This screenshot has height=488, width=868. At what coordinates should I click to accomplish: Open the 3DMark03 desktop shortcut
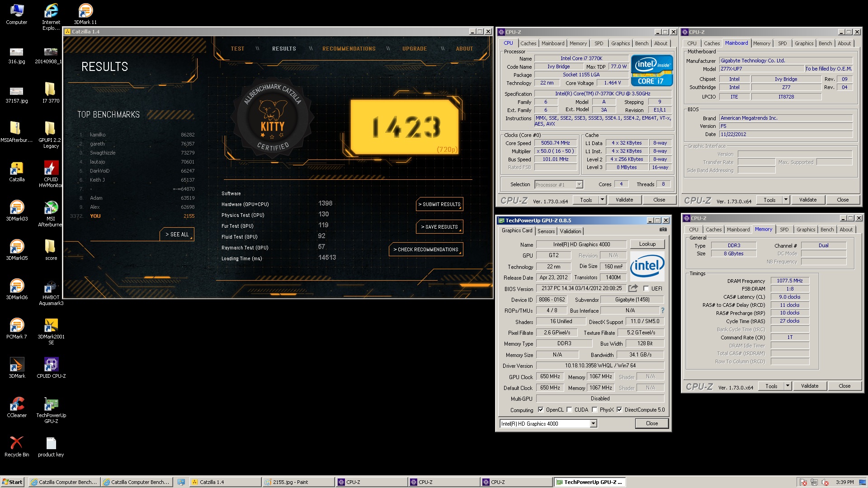(17, 211)
